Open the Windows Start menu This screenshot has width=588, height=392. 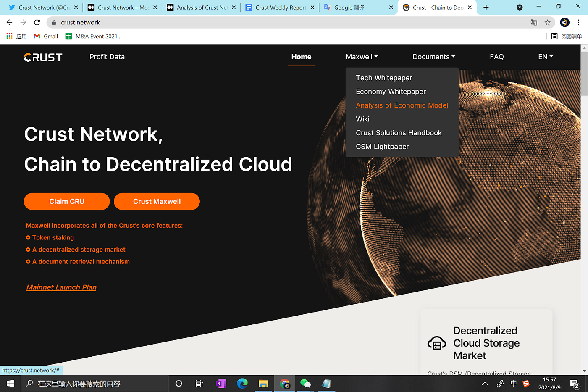pyautogui.click(x=10, y=384)
